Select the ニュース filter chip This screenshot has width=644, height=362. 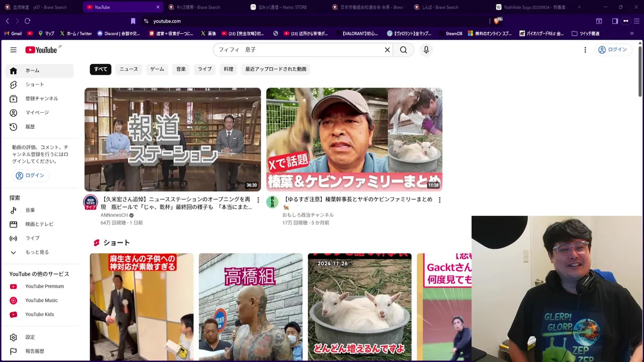pyautogui.click(x=129, y=69)
